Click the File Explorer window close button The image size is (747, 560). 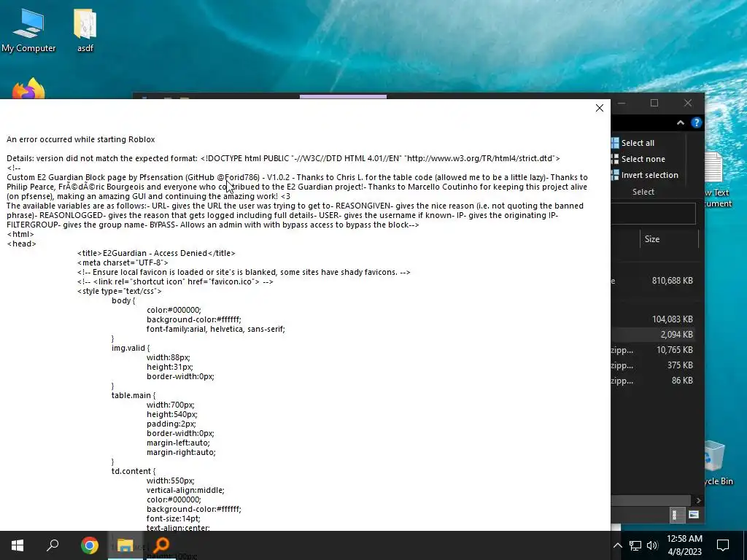click(x=687, y=103)
